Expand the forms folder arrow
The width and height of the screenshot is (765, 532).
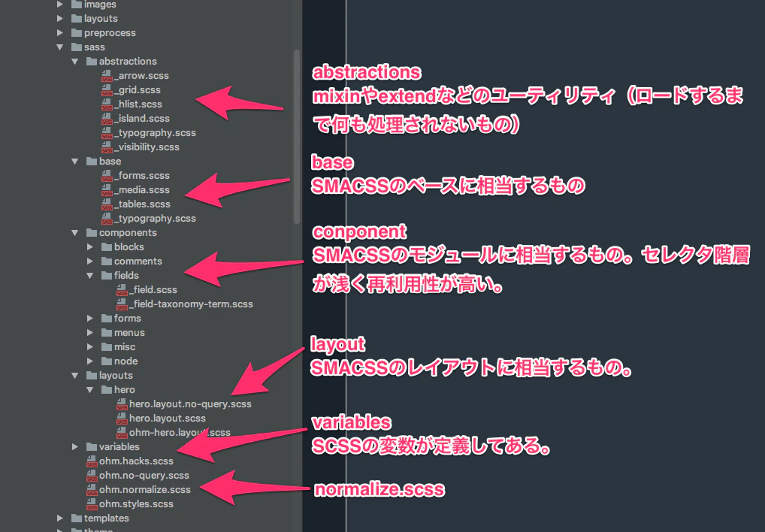click(89, 319)
